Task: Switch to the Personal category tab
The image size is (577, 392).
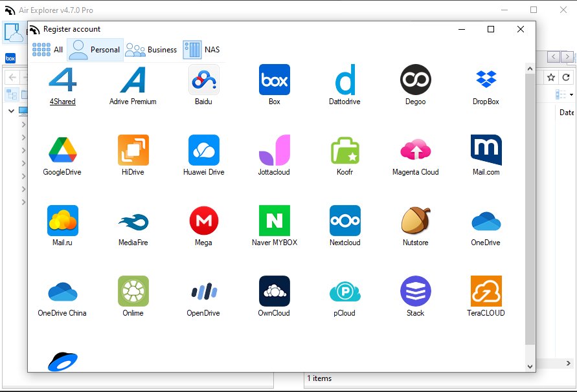Action: point(95,50)
